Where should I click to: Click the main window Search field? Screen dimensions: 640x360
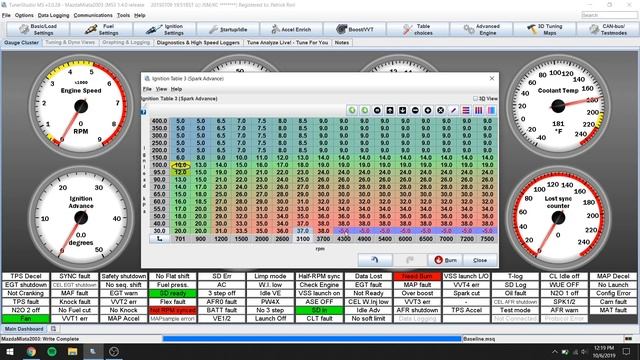[x=609, y=15]
